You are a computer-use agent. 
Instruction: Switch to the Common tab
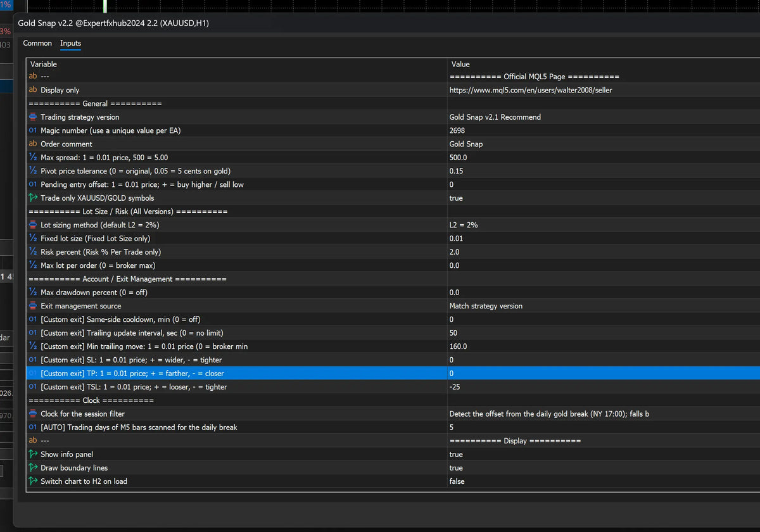click(x=37, y=43)
